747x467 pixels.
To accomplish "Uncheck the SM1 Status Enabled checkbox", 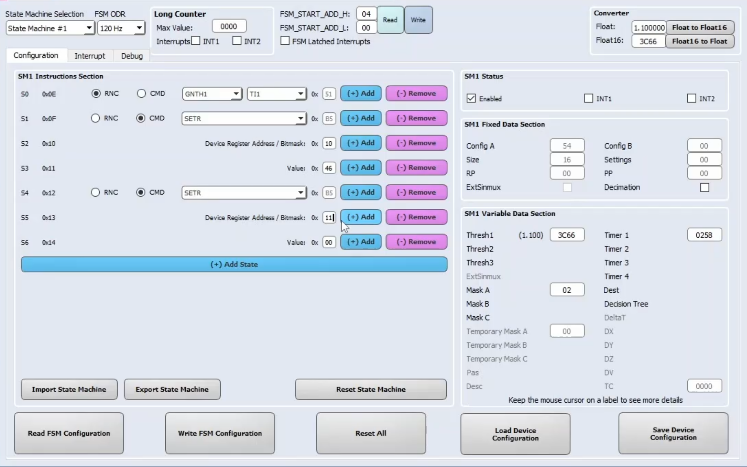I will tap(471, 98).
